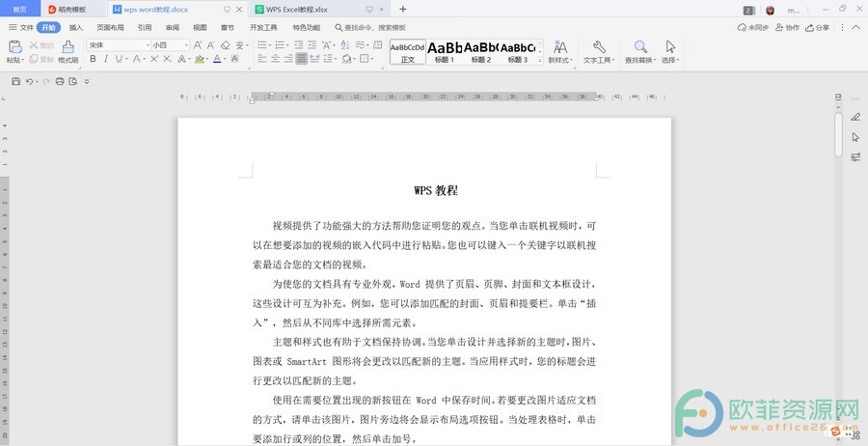Open the File (文件) menu

pos(21,27)
